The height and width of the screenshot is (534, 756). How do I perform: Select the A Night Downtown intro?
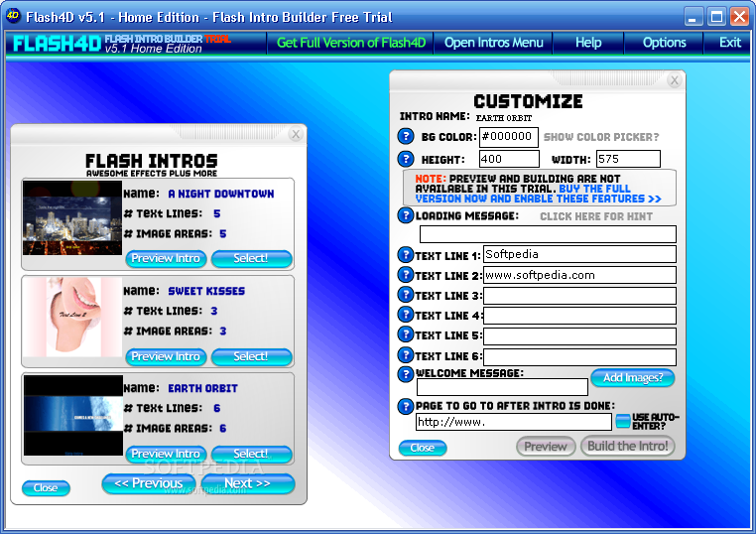point(251,258)
